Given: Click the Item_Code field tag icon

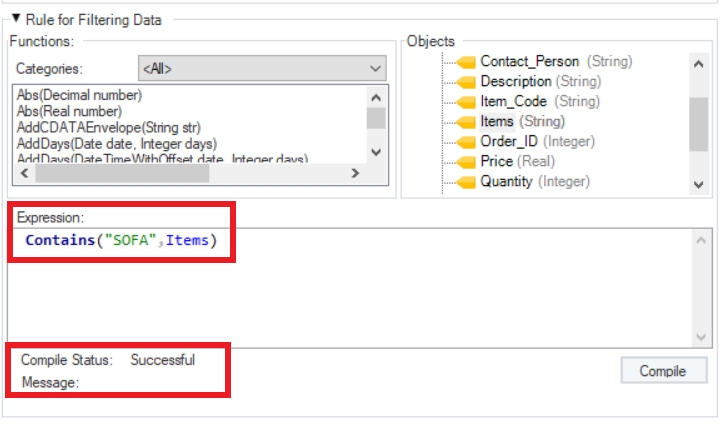Looking at the screenshot, I should pyautogui.click(x=466, y=102).
